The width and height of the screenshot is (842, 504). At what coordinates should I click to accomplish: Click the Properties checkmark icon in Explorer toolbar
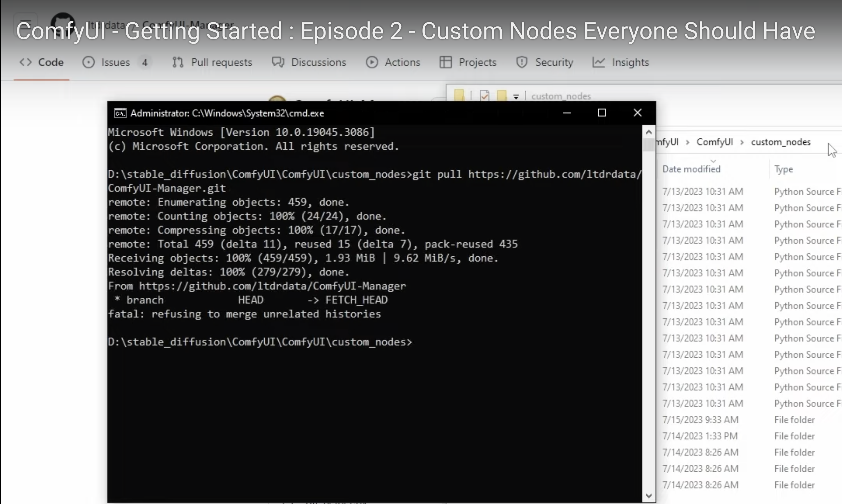point(484,95)
